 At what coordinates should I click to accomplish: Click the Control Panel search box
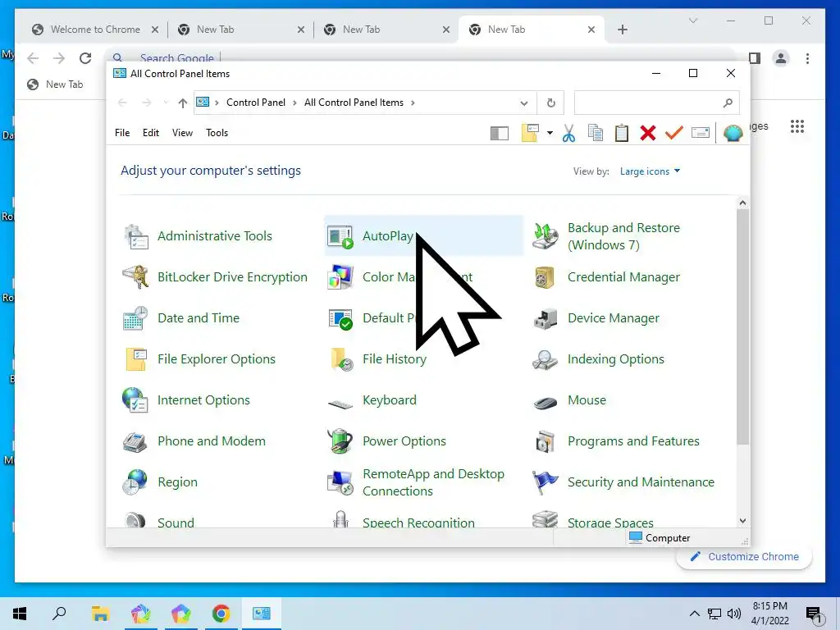click(657, 103)
